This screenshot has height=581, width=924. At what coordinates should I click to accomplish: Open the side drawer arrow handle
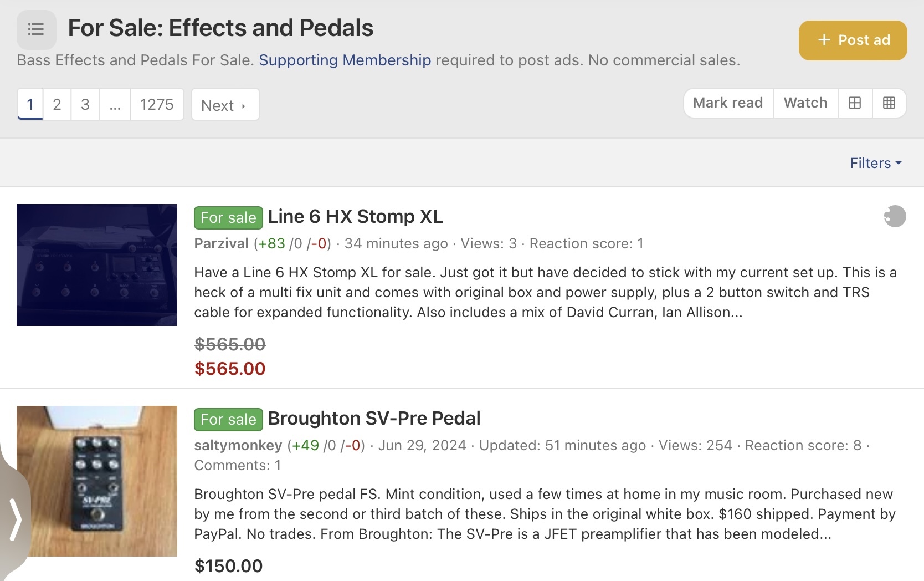click(x=16, y=519)
